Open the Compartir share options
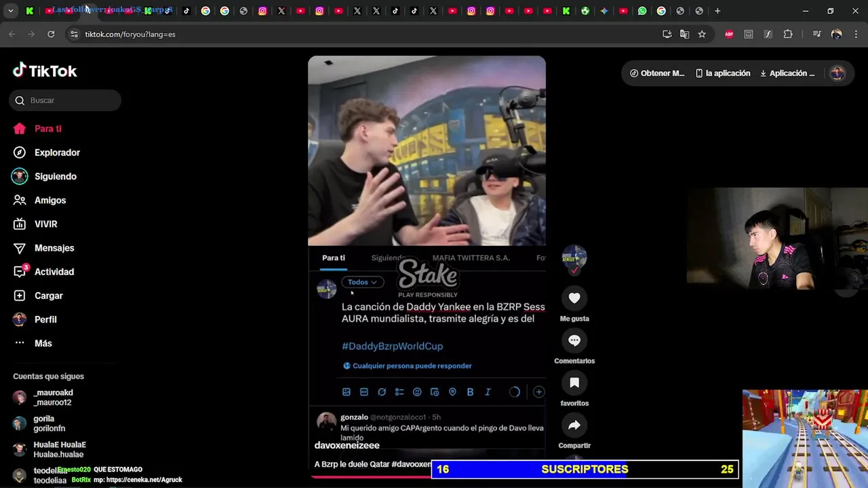The image size is (868, 488). (x=574, y=425)
